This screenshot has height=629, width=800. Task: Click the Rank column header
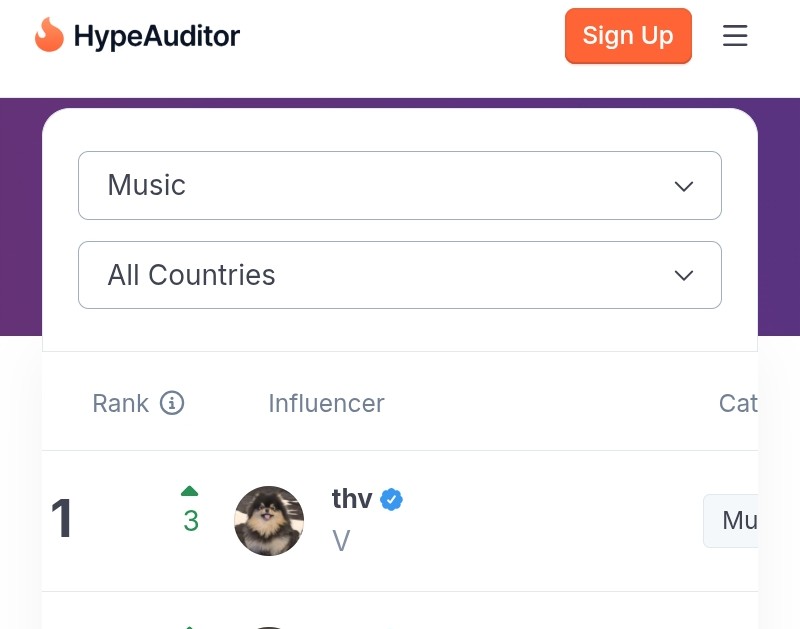(x=120, y=403)
